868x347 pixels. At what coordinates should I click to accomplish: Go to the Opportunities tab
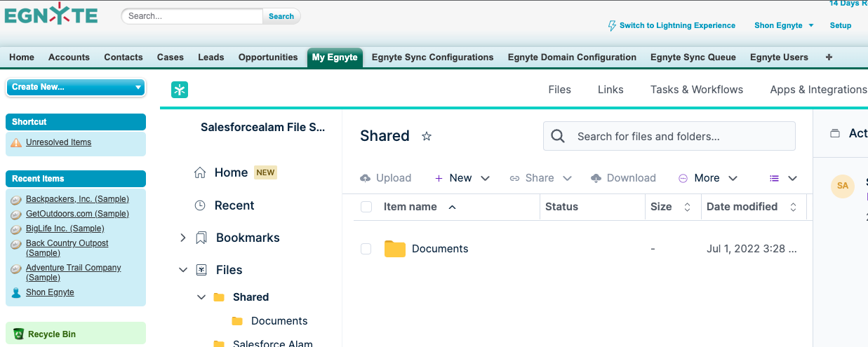(268, 57)
